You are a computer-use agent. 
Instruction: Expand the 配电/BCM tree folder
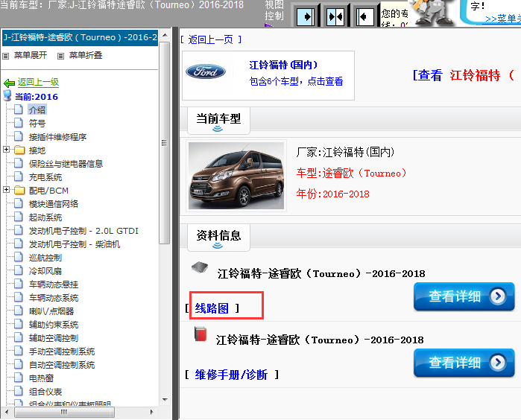[6, 190]
